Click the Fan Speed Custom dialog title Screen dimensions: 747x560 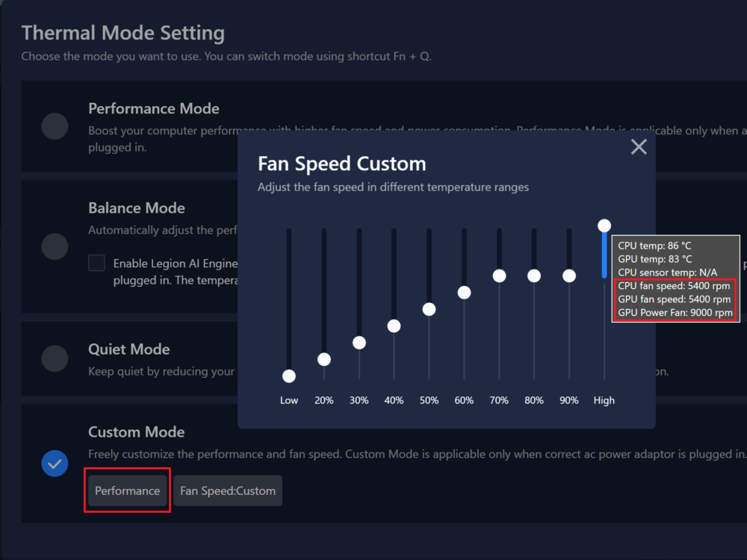point(341,164)
